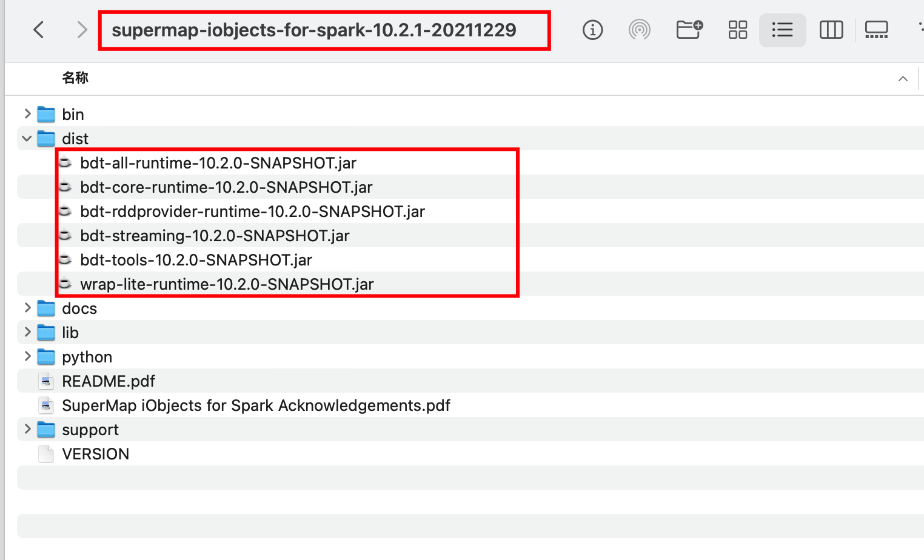Create a new folder via toolbar icon
Viewport: 924px width, 560px height.
click(689, 30)
